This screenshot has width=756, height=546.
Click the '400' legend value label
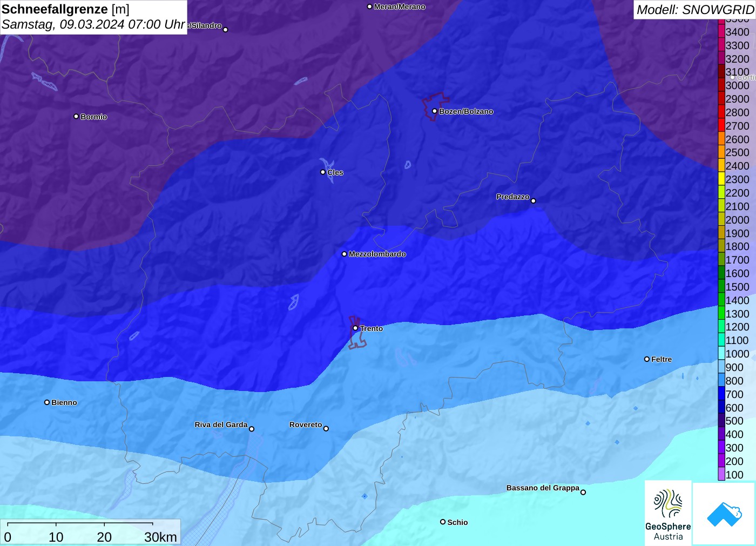point(734,434)
